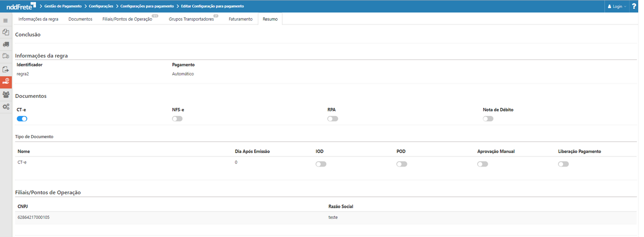This screenshot has width=644, height=237.
Task: Click the dark truck icon in sidebar
Action: pos(6,44)
